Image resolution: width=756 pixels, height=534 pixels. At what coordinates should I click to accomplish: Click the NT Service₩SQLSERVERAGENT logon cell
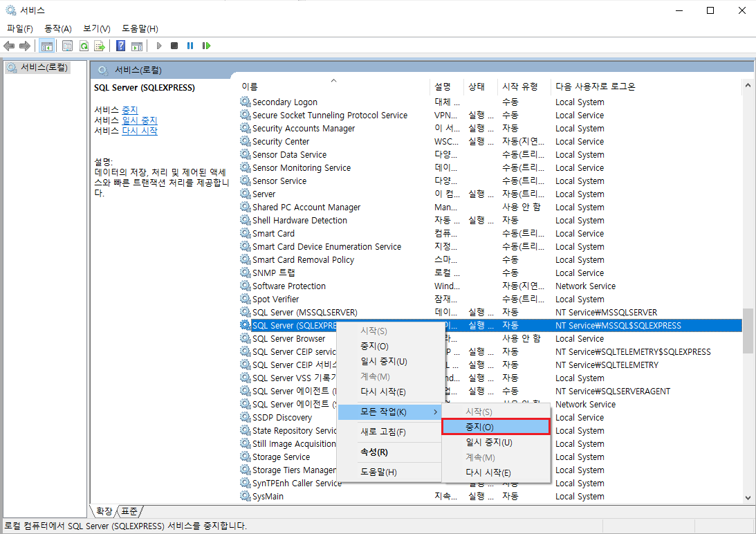[x=612, y=392]
